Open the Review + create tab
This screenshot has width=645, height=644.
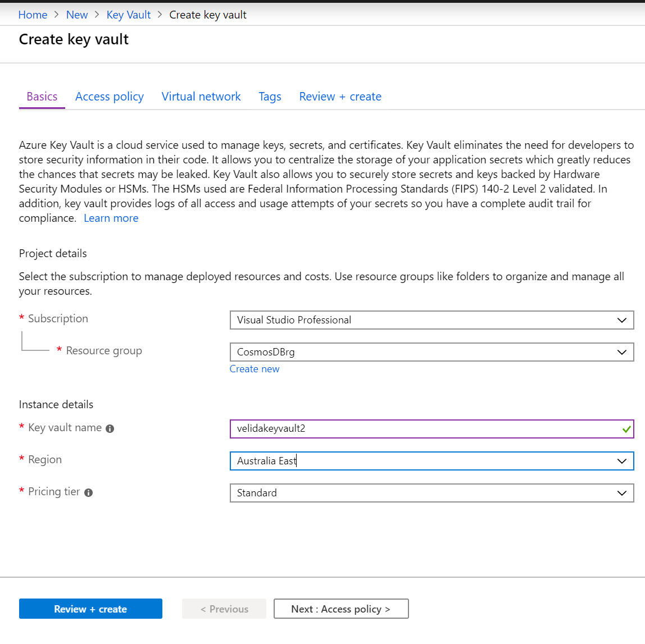tap(340, 97)
